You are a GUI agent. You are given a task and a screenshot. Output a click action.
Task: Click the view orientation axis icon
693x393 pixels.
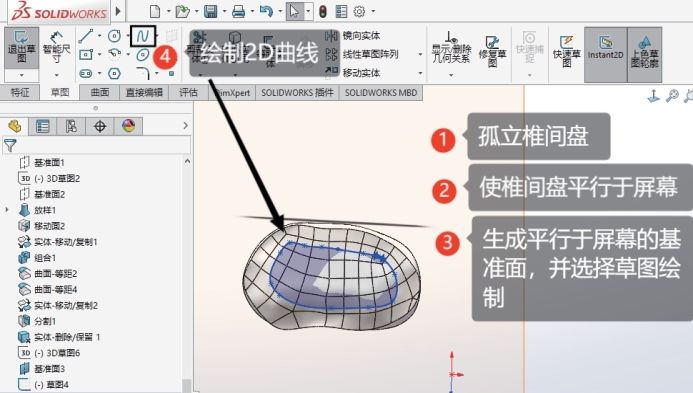[x=654, y=95]
